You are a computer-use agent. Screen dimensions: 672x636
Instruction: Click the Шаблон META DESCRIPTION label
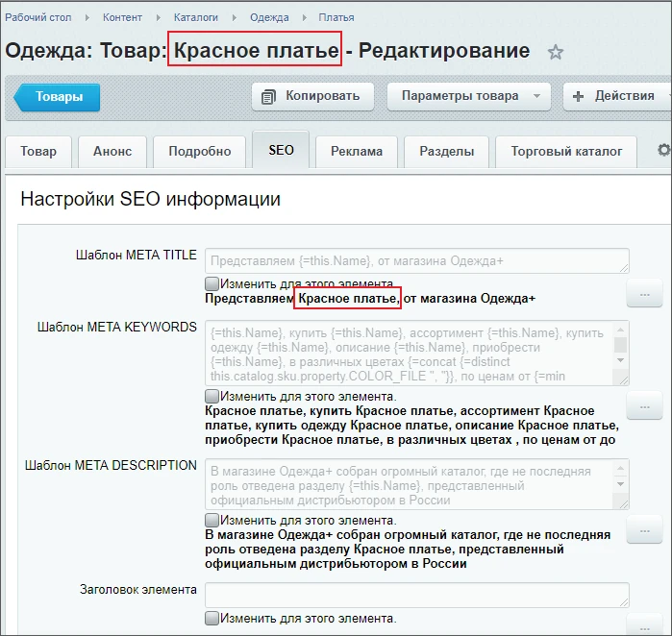click(x=111, y=466)
